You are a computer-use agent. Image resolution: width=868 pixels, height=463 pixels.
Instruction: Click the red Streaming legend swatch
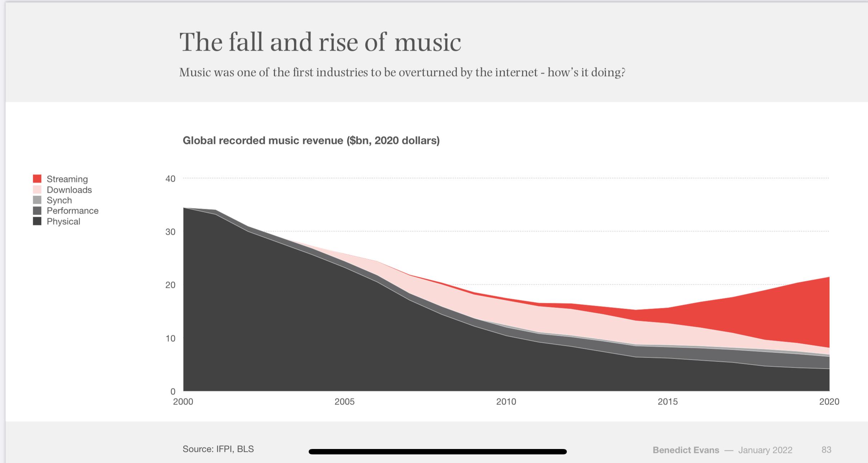(37, 179)
